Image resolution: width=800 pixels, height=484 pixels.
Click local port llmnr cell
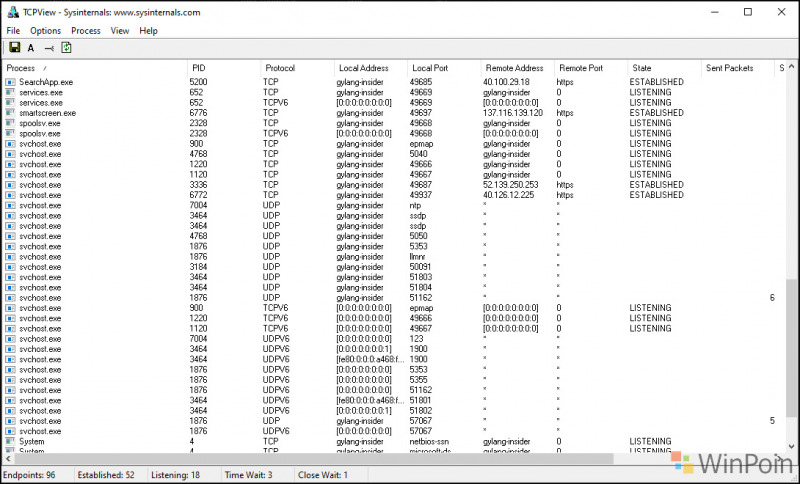(417, 257)
